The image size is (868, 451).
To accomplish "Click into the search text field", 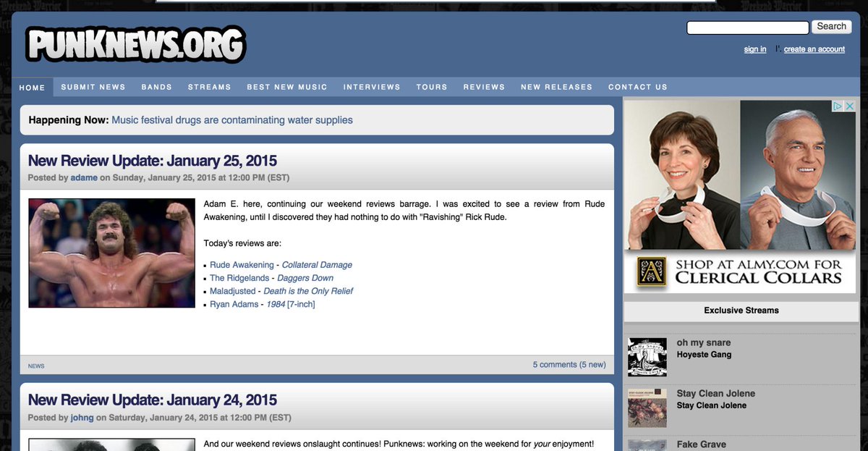I will [x=747, y=28].
